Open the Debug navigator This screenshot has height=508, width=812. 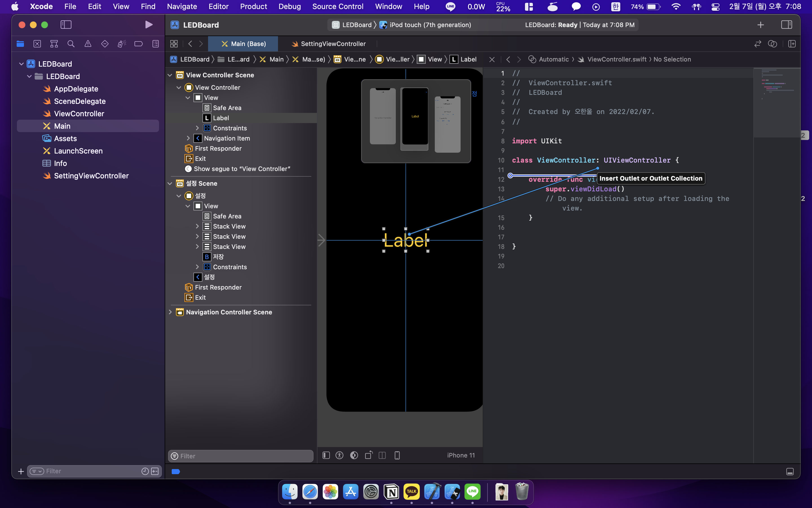pyautogui.click(x=122, y=44)
